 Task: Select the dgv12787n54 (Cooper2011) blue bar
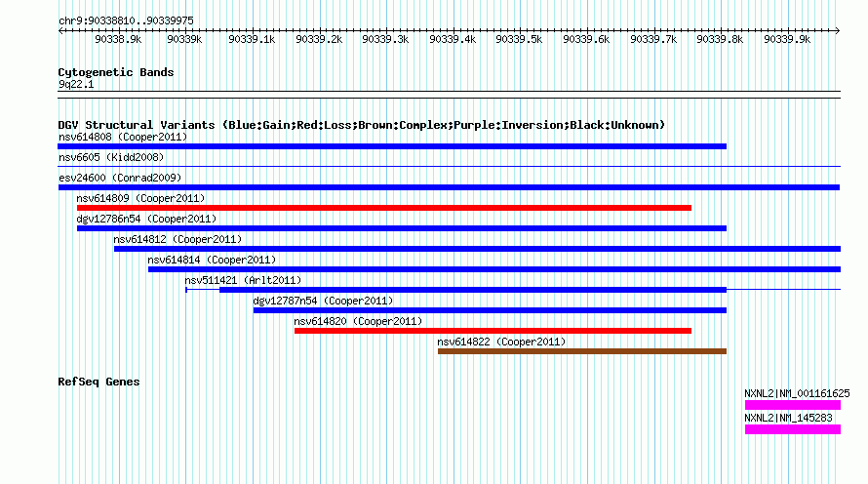[490, 310]
